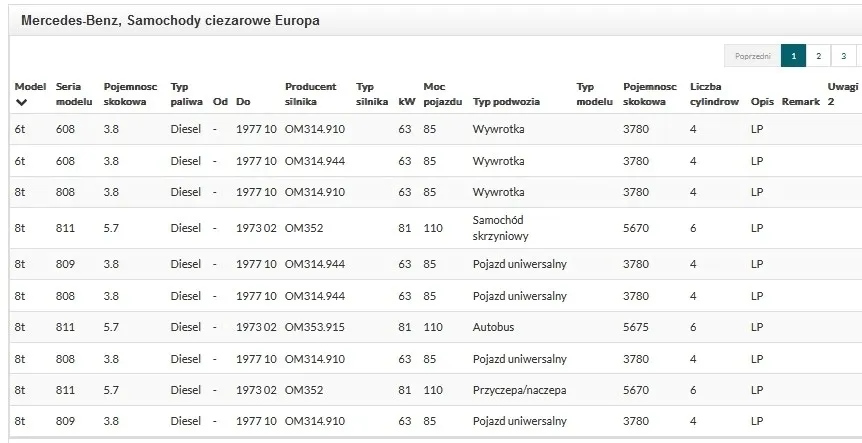Select the Przyczepa/naczepa cell
862x443 pixels.
click(x=519, y=390)
